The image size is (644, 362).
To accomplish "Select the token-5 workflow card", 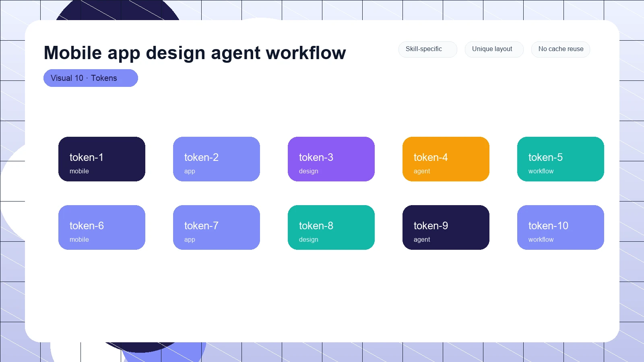I will click(561, 159).
